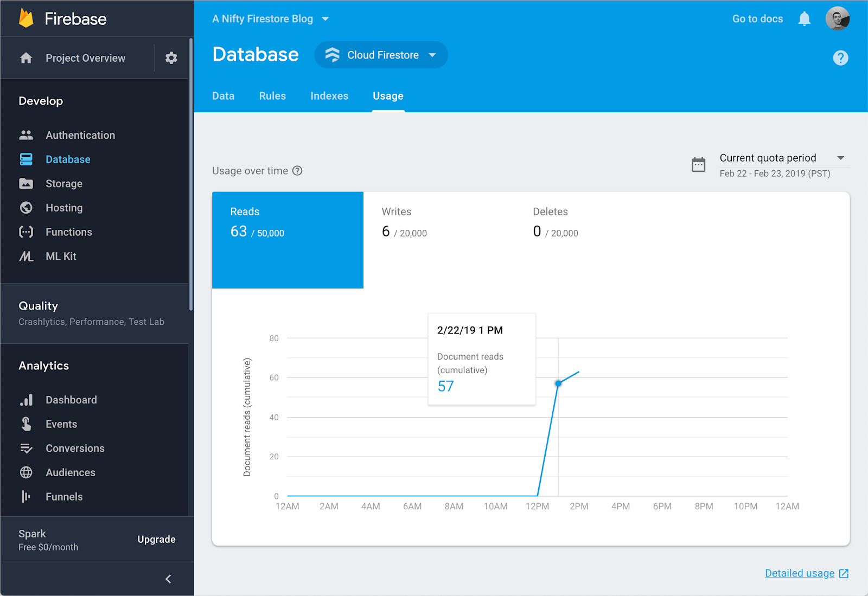
Task: Open the Storage page
Action: (64, 183)
